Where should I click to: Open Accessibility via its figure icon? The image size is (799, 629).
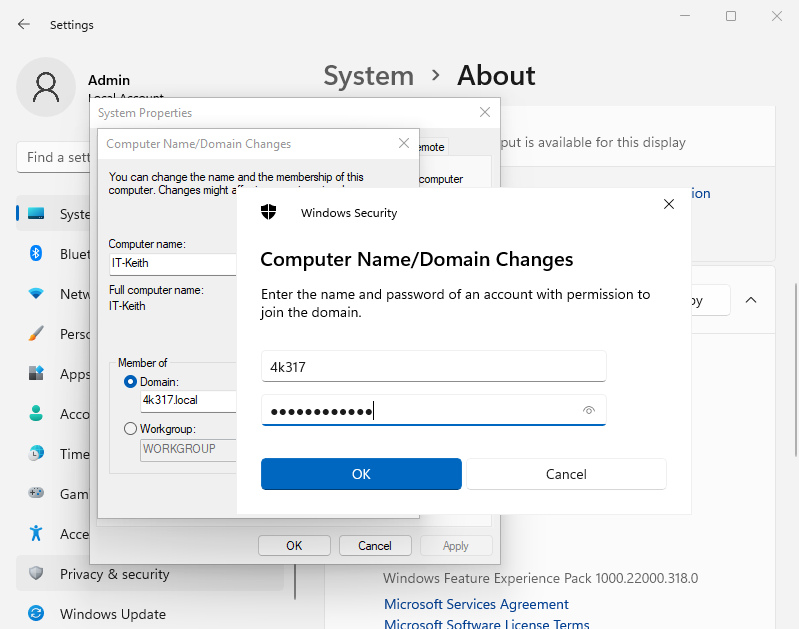[x=36, y=534]
